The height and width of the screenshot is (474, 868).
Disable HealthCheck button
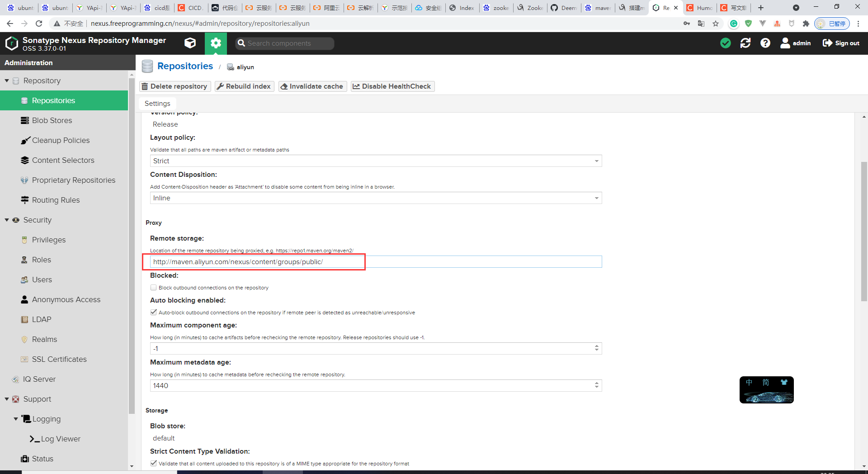(x=392, y=86)
